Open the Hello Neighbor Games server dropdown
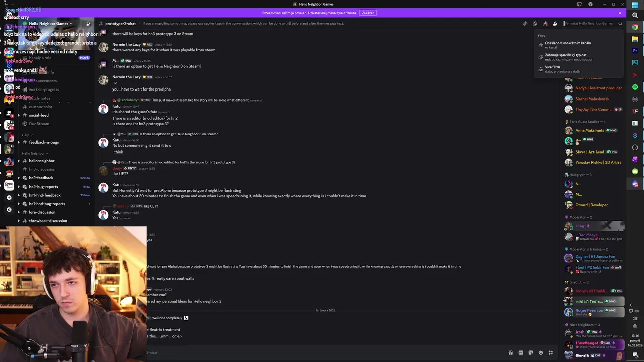Viewport: 644px width, 362px height. [x=50, y=24]
